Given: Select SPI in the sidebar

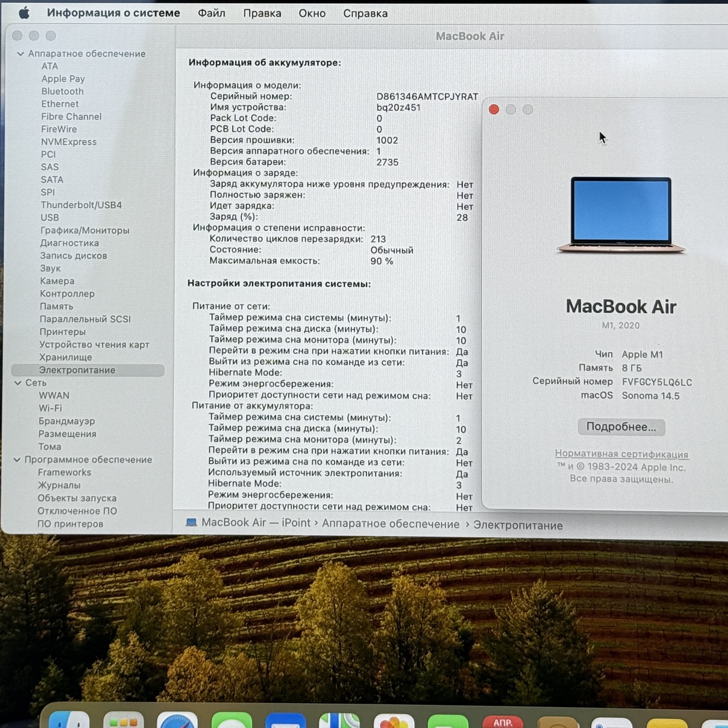Looking at the screenshot, I should coord(47,192).
